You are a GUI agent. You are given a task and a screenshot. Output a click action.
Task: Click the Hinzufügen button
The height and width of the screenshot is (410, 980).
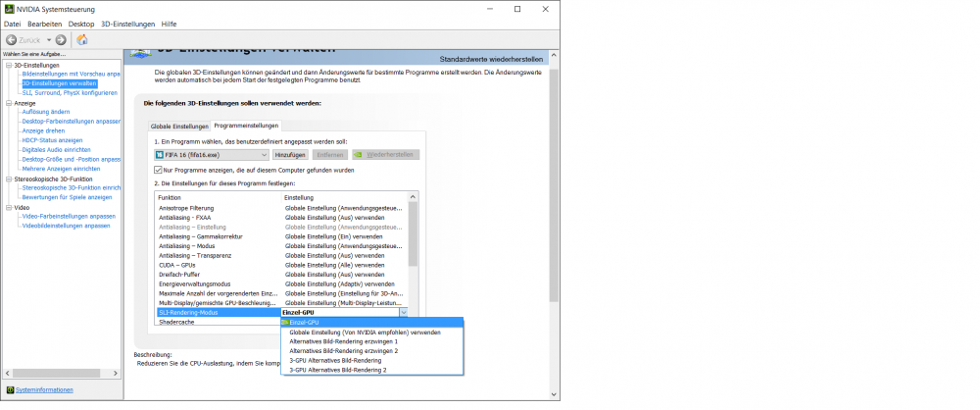click(x=291, y=155)
